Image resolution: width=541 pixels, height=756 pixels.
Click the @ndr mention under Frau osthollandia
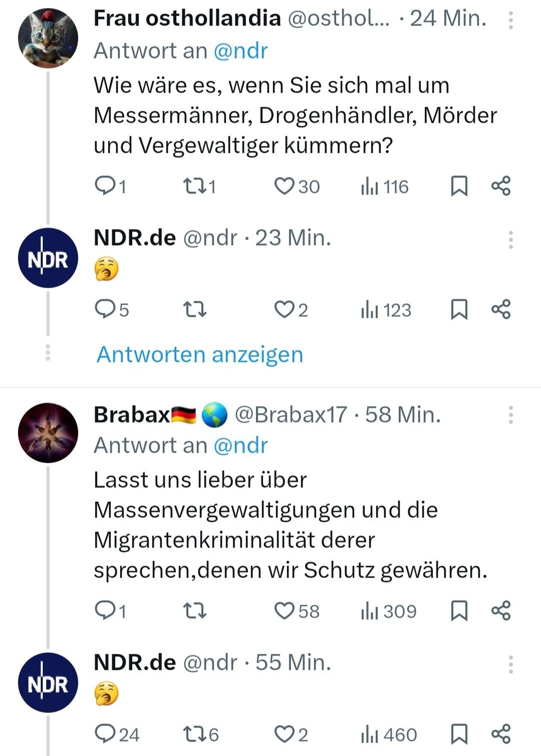(x=240, y=51)
